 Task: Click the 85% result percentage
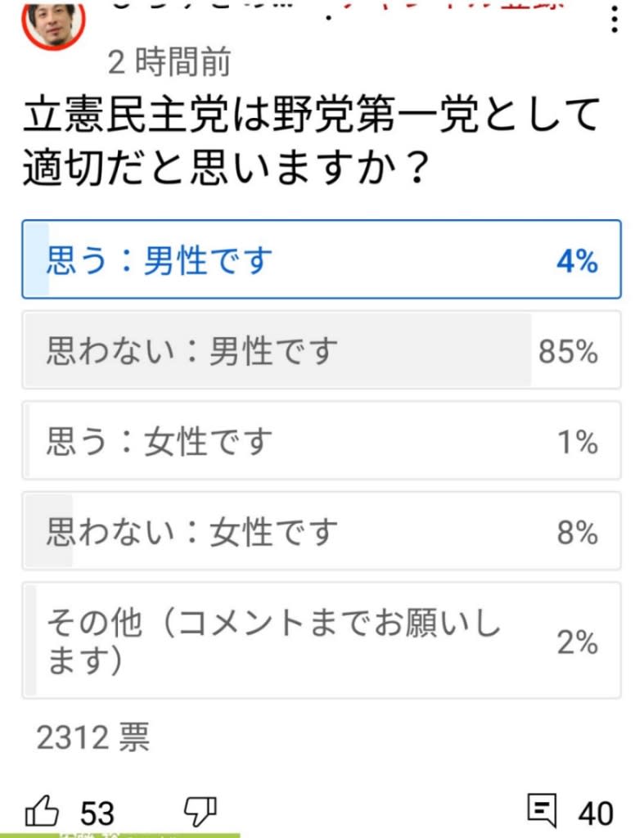(x=568, y=352)
